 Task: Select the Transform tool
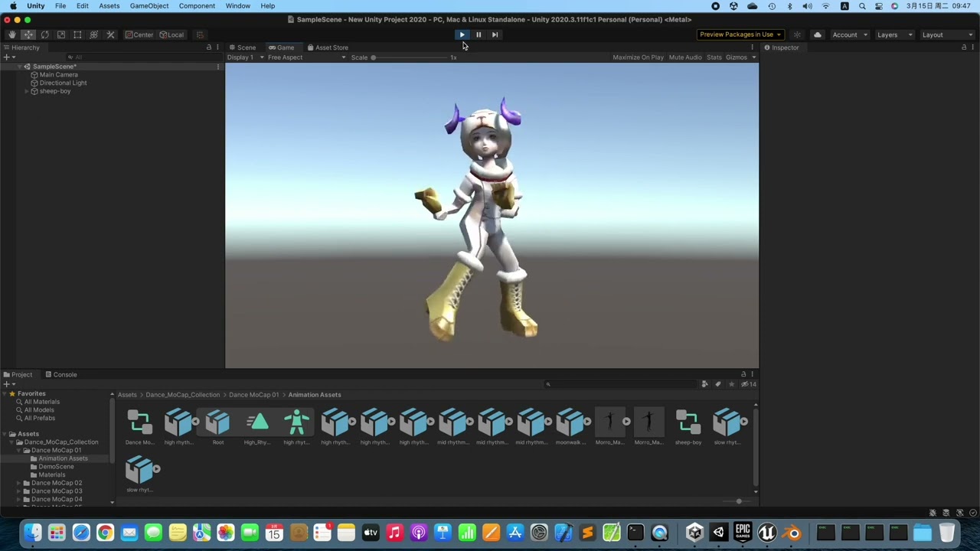coord(94,34)
